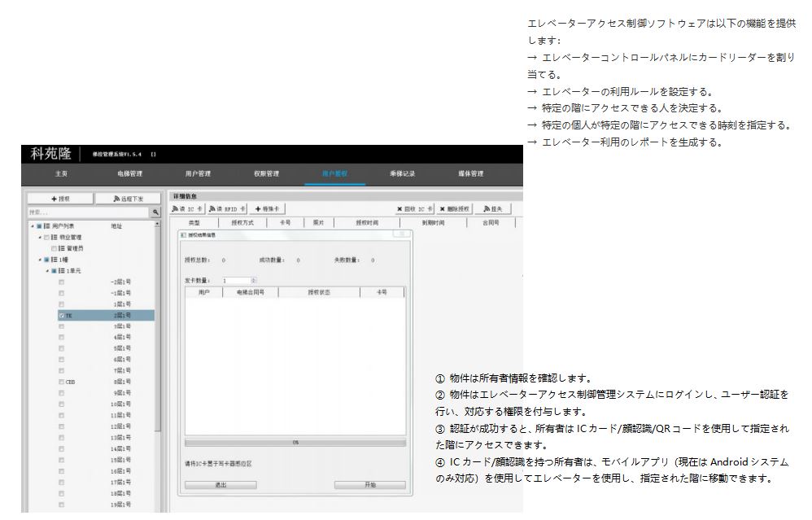Uncheck the TE user checkbox

62,315
